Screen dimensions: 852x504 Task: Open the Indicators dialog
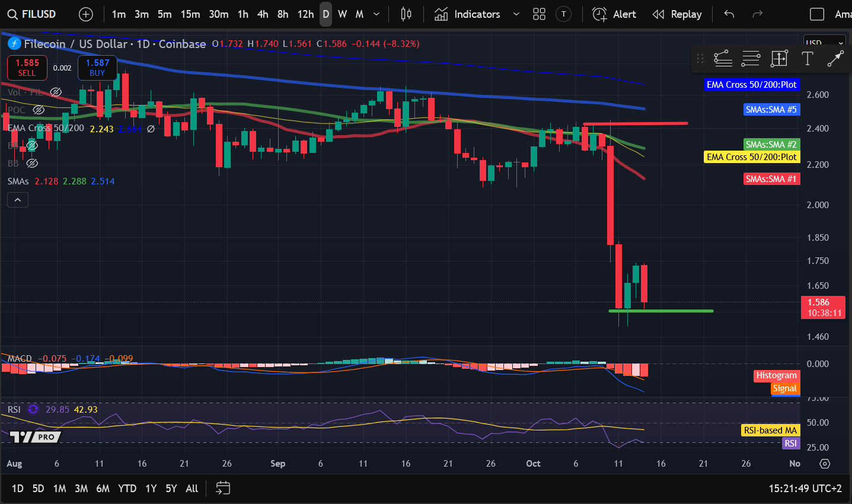click(x=467, y=14)
